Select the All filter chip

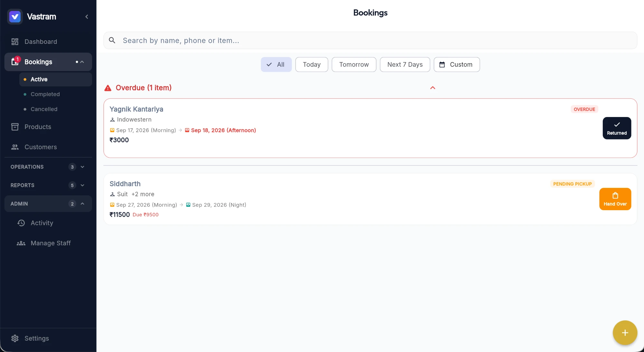point(276,64)
